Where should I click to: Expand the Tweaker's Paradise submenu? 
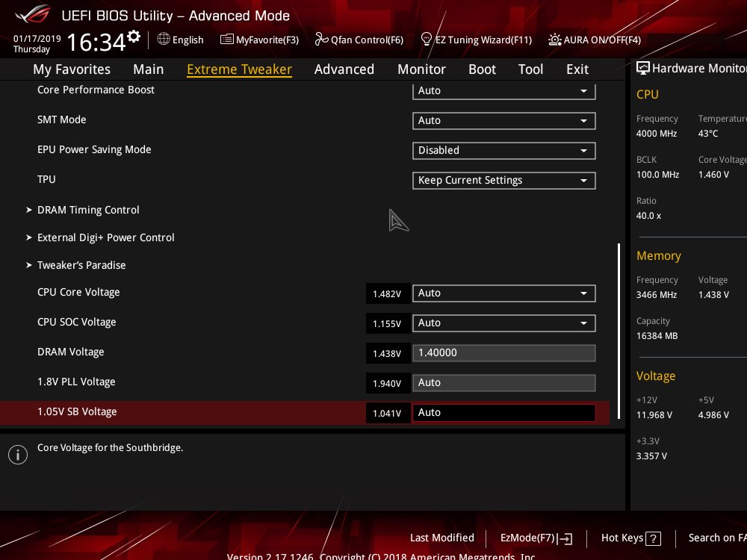point(81,265)
